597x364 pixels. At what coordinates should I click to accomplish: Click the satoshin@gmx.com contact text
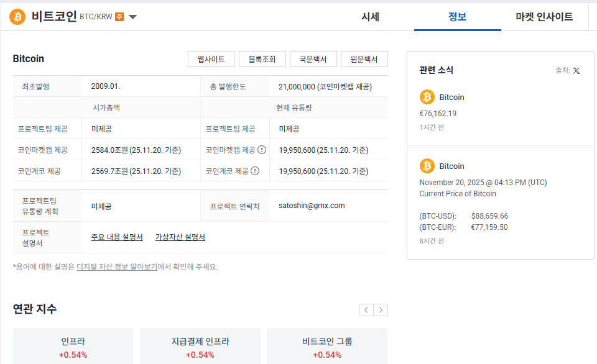312,206
